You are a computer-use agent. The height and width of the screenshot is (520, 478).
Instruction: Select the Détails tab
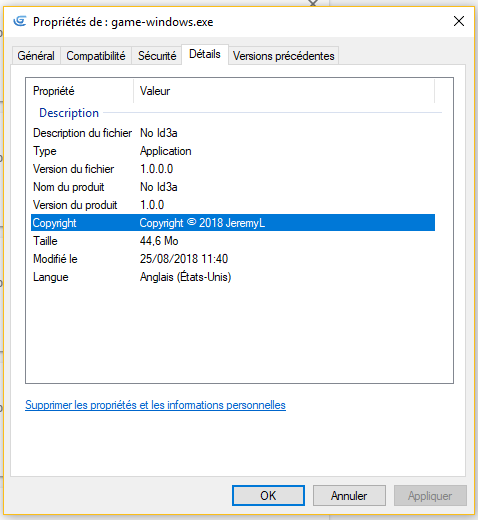coord(205,54)
